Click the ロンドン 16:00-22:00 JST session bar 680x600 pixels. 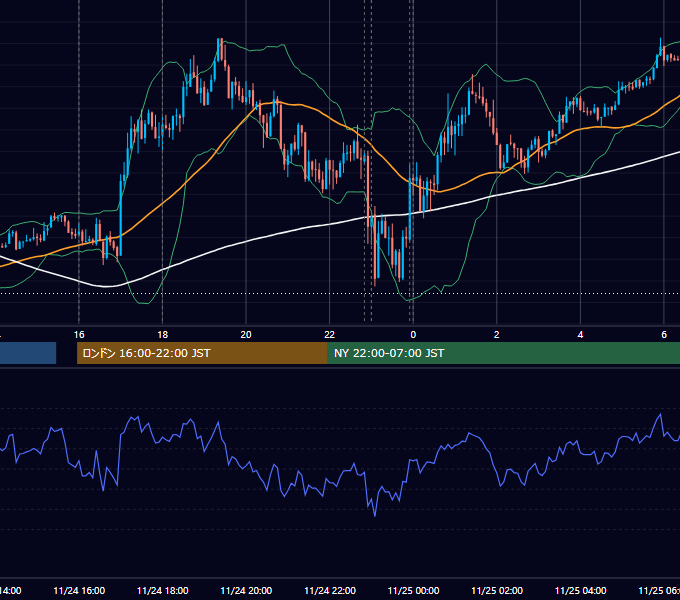coord(202,353)
